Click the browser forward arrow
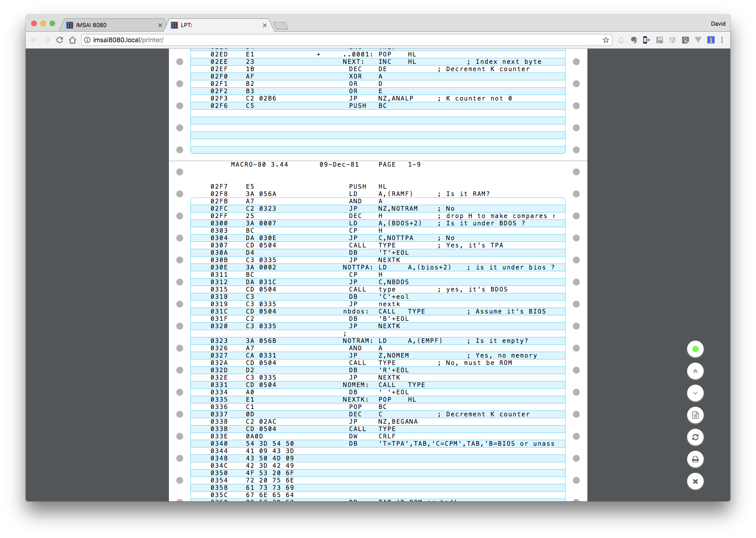Screen dimensions: 756x538 pos(47,40)
